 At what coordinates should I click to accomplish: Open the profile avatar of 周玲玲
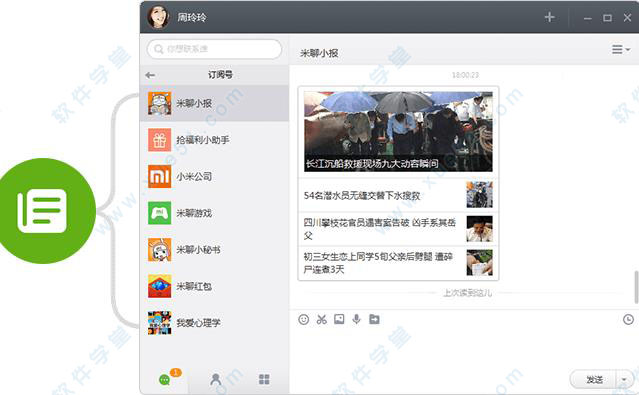(158, 17)
